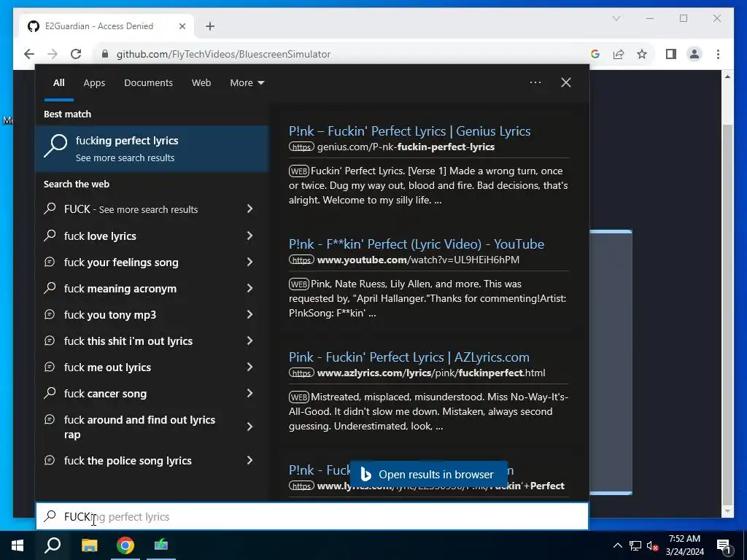The width and height of the screenshot is (747, 560).
Task: Click the taskbar app next to Chrome
Action: point(161,545)
